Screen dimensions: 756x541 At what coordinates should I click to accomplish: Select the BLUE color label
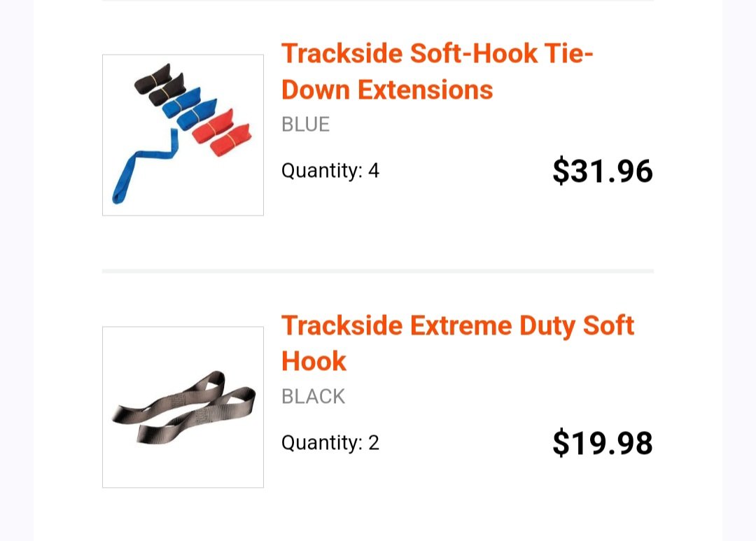tap(306, 125)
